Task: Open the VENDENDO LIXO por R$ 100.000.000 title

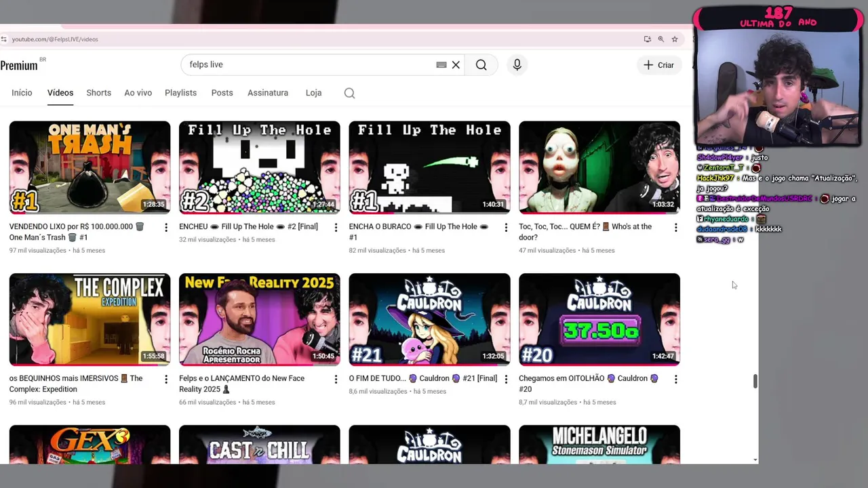Action: click(77, 232)
